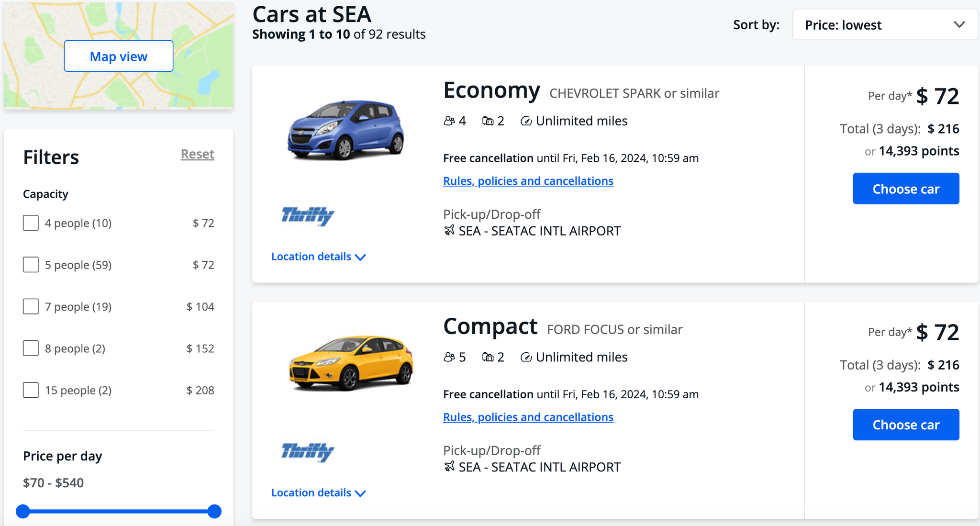Click the Unlimited miles icon for the Economy car
This screenshot has height=526, width=980.
525,121
